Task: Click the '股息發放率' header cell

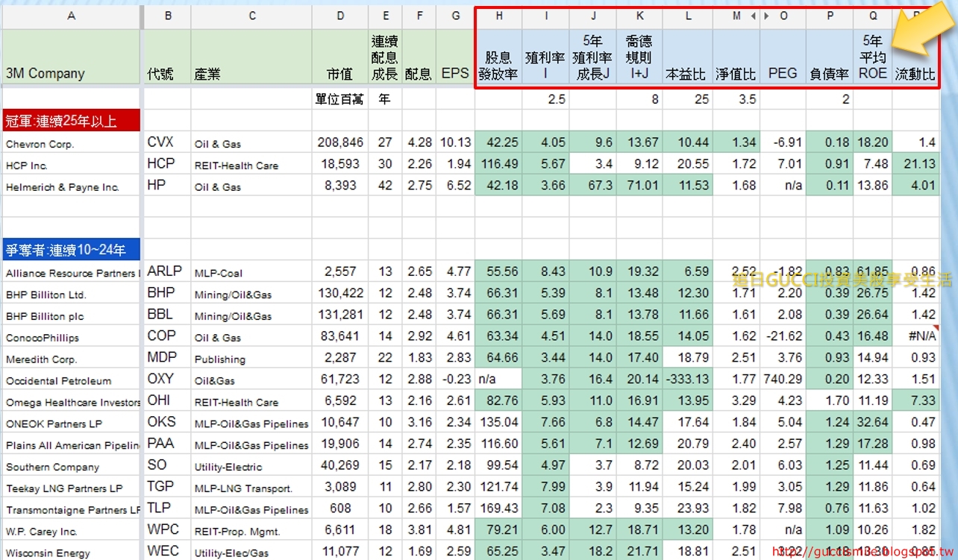Action: coord(498,57)
